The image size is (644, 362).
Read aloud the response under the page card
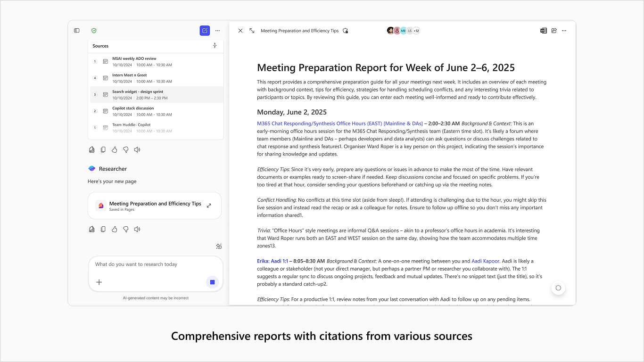pos(137,229)
